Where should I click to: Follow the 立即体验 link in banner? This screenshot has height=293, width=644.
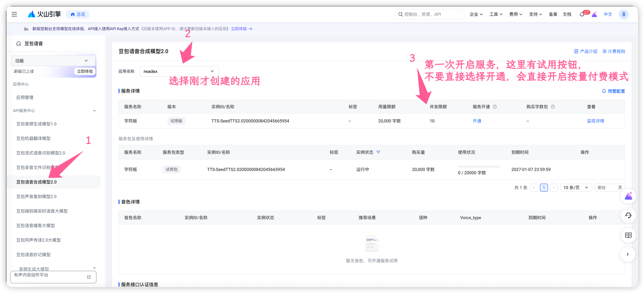[241, 29]
